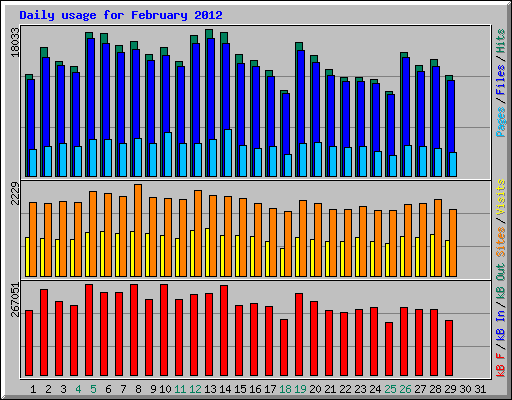
Task: Click the 18033 axis value
Action: point(15,42)
